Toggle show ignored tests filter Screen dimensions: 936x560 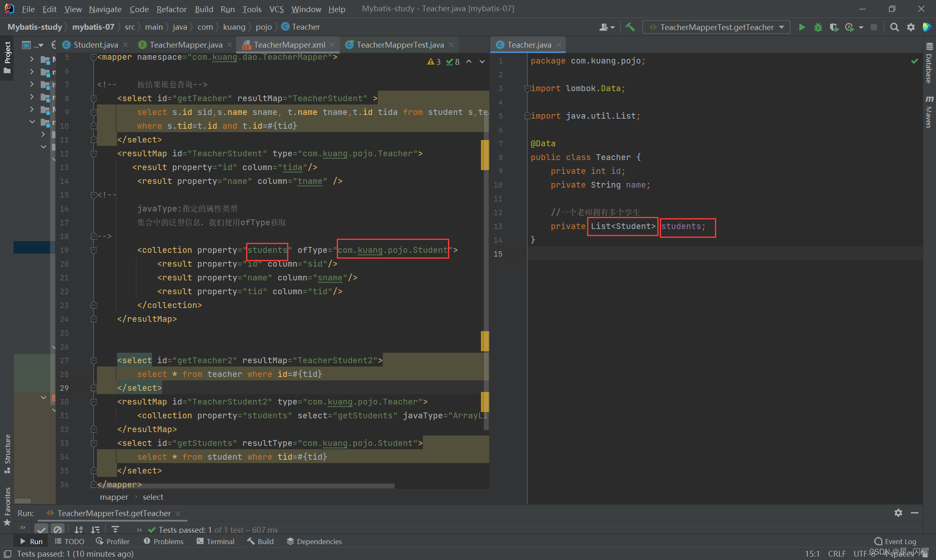[58, 529]
